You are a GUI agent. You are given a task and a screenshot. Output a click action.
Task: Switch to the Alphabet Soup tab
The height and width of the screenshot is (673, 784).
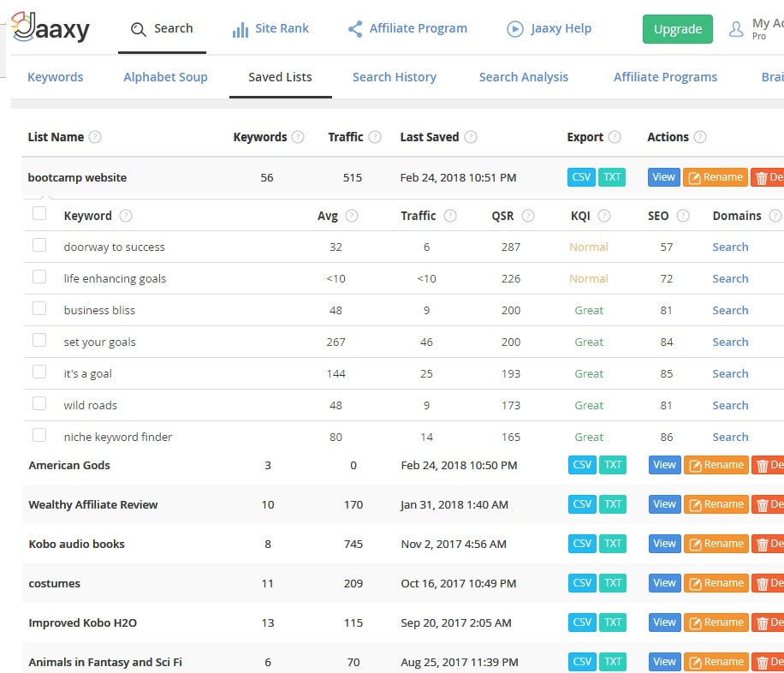(x=165, y=77)
